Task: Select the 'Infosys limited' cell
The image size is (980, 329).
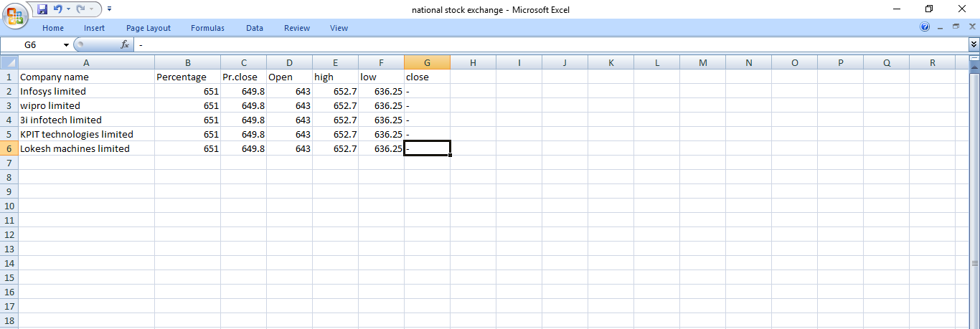Action: 86,91
